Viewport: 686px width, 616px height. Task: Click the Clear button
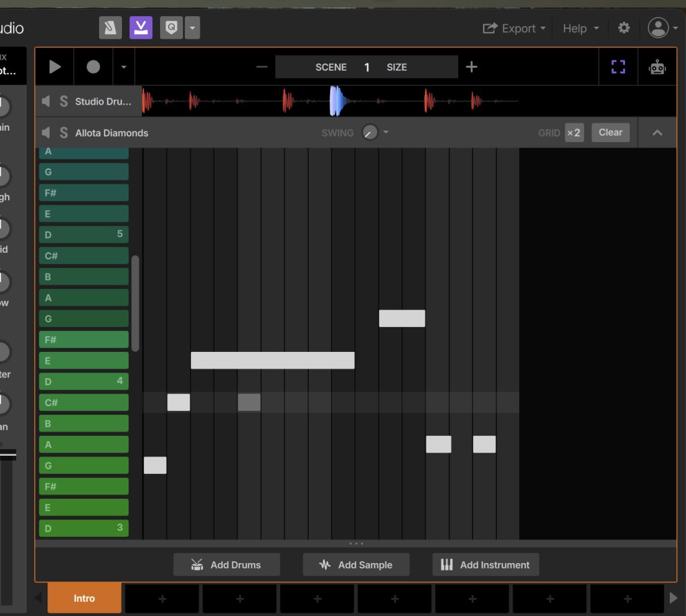coord(610,132)
